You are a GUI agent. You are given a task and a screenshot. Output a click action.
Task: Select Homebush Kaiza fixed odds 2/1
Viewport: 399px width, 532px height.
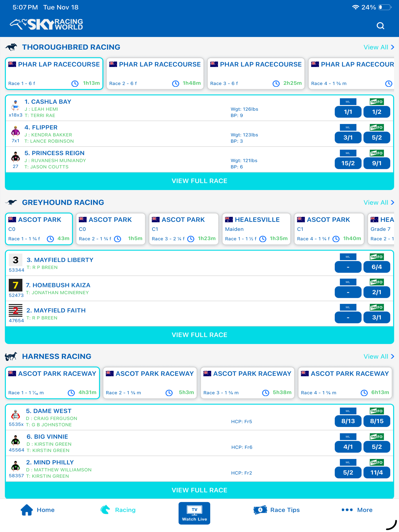tap(377, 292)
